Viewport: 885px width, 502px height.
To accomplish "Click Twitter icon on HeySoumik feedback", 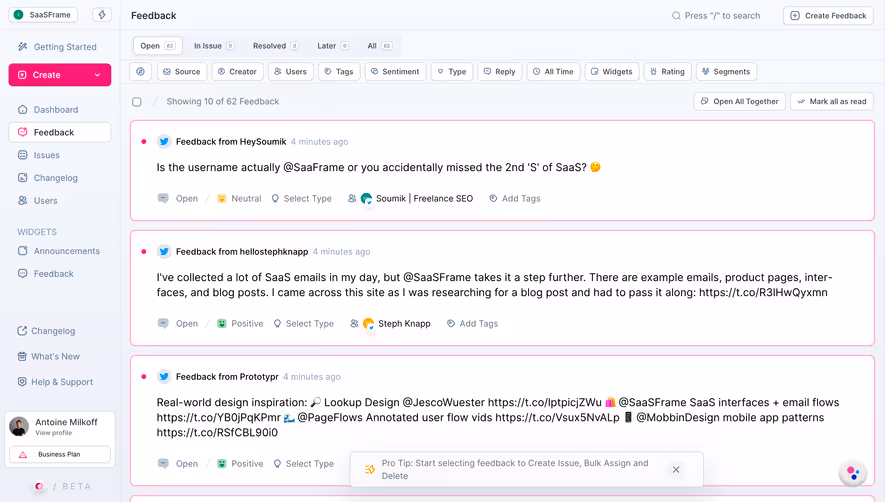I will pos(164,142).
